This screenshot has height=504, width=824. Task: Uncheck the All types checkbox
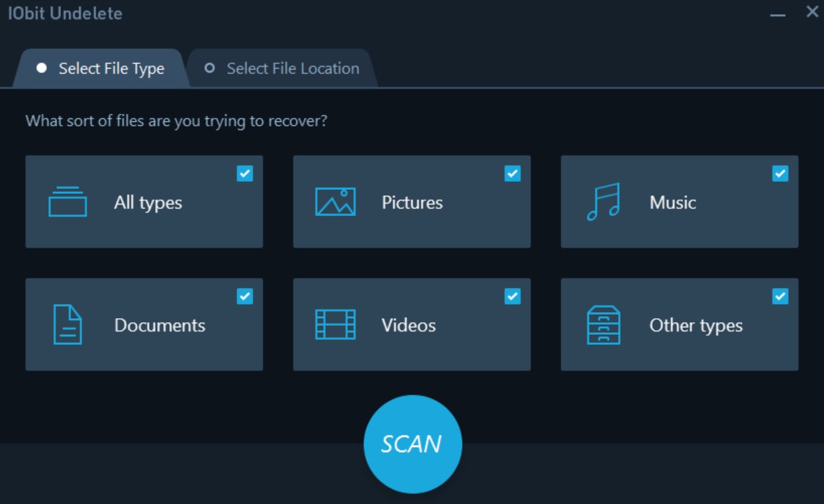pyautogui.click(x=245, y=174)
